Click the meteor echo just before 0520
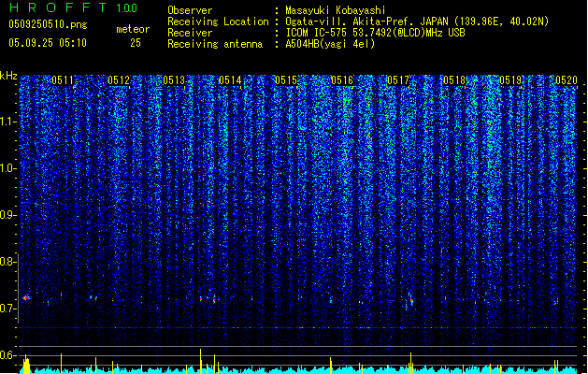The image size is (588, 374). [x=556, y=301]
